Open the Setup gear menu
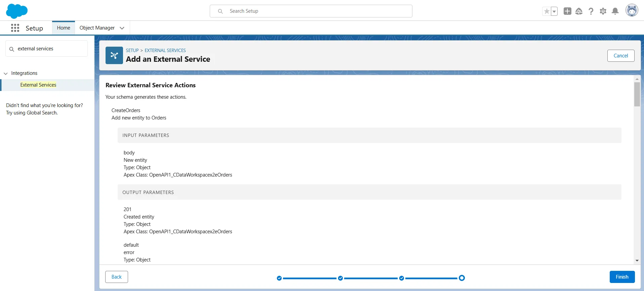The image size is (644, 291). pos(603,11)
